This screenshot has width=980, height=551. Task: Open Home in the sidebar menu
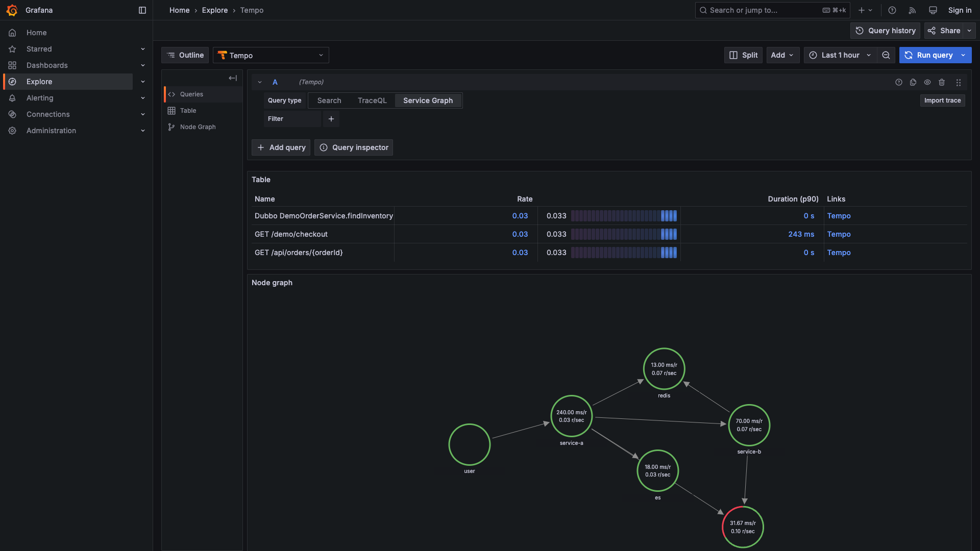click(x=36, y=33)
